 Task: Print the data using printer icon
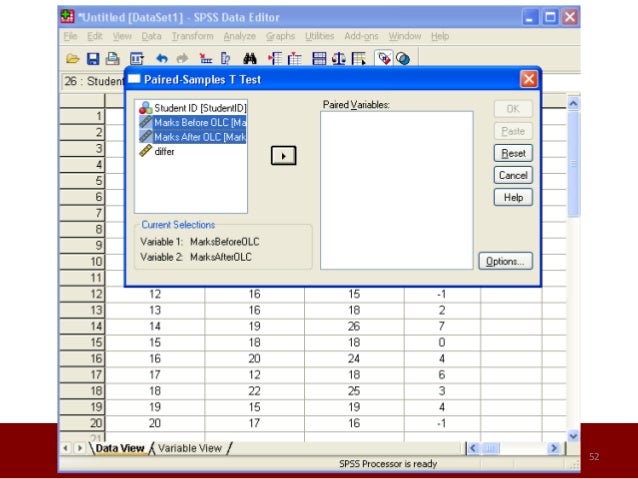pos(113,59)
